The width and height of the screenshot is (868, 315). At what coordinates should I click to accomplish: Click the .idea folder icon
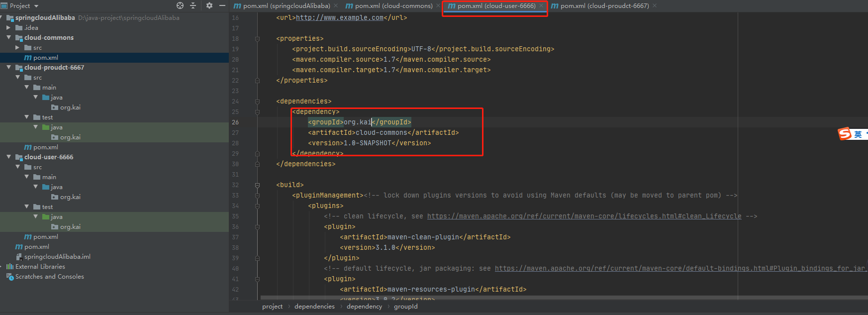tap(19, 28)
